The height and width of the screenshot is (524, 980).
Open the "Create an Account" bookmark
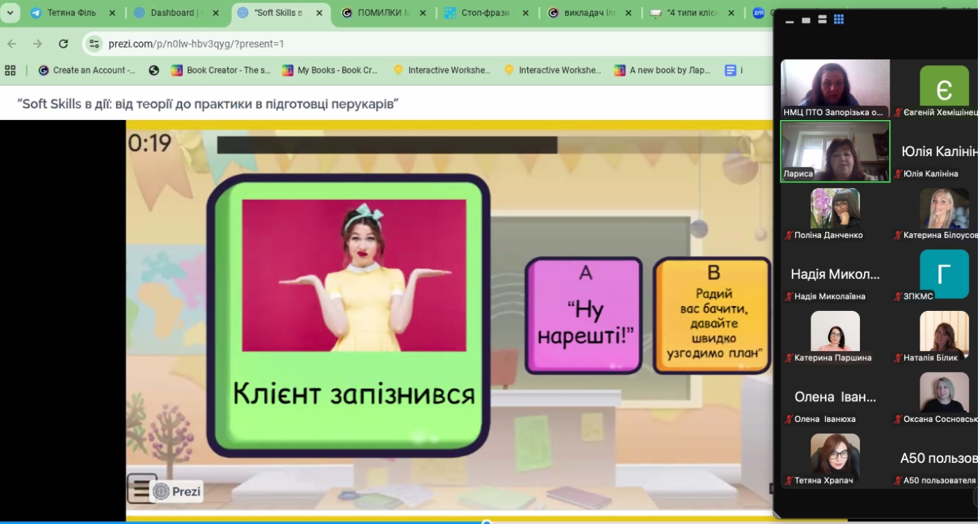(87, 70)
